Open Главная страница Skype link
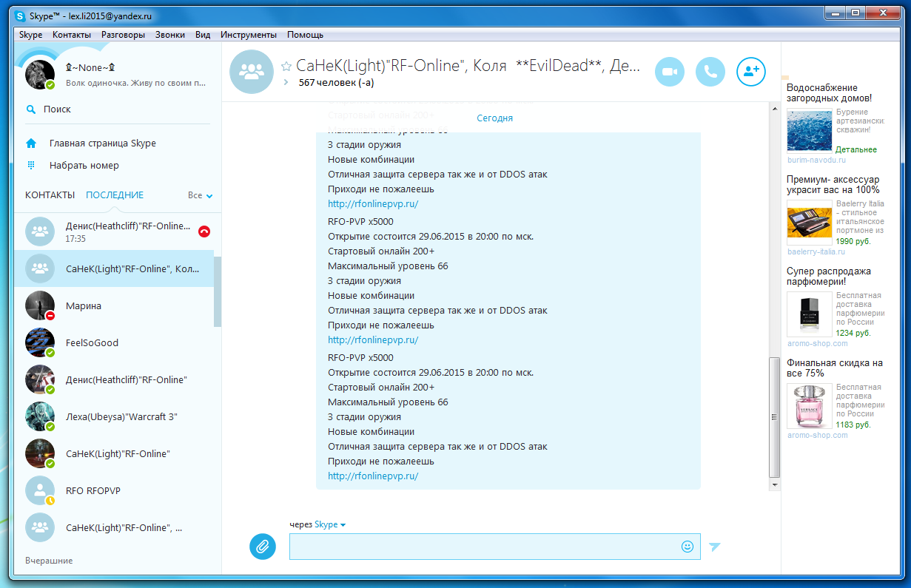Screen dimensions: 911x588 pos(103,143)
